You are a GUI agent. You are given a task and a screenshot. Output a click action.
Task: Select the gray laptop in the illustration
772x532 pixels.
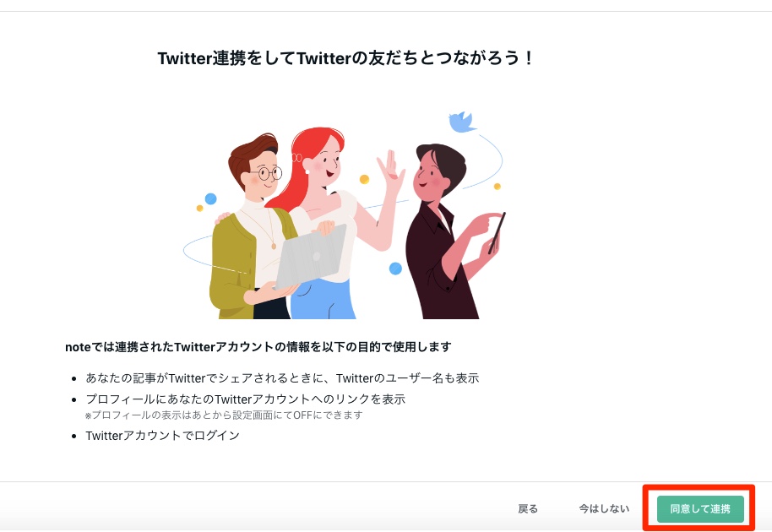pyautogui.click(x=311, y=258)
